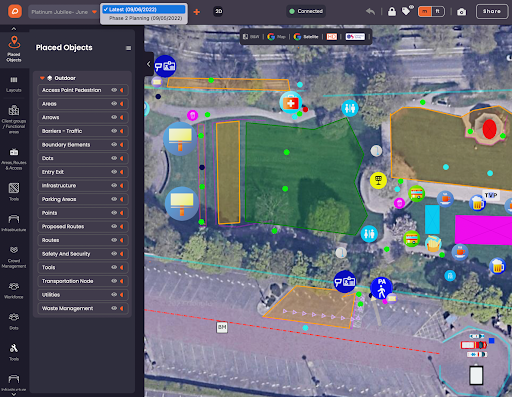The height and width of the screenshot is (397, 512).
Task: Hide the Areas layer with eye icon
Action: 114,104
